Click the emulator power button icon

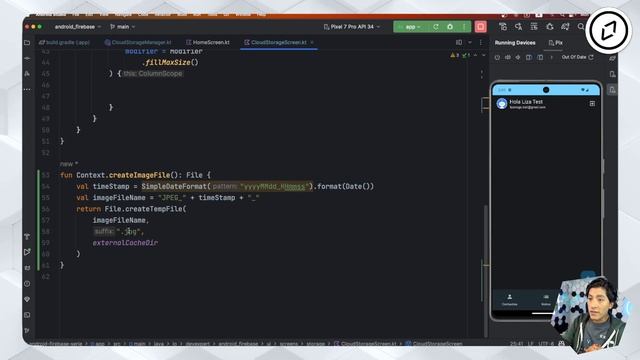pyautogui.click(x=497, y=58)
